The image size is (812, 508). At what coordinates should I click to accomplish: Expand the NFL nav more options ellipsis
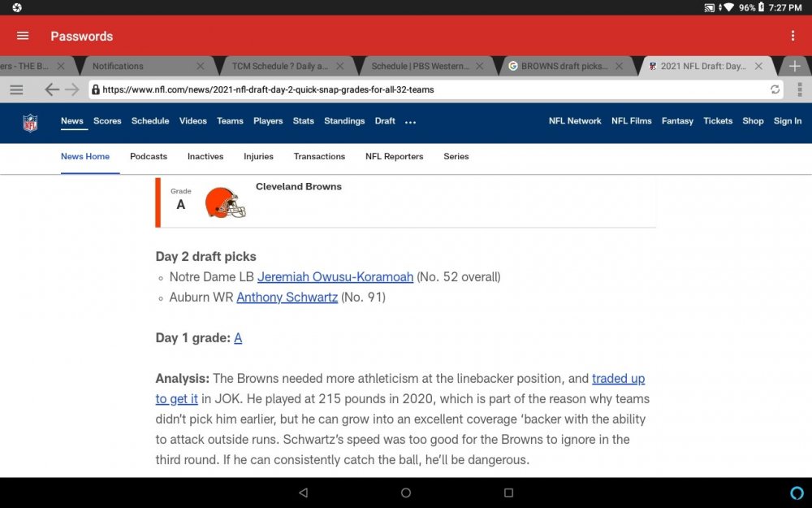pyautogui.click(x=411, y=123)
